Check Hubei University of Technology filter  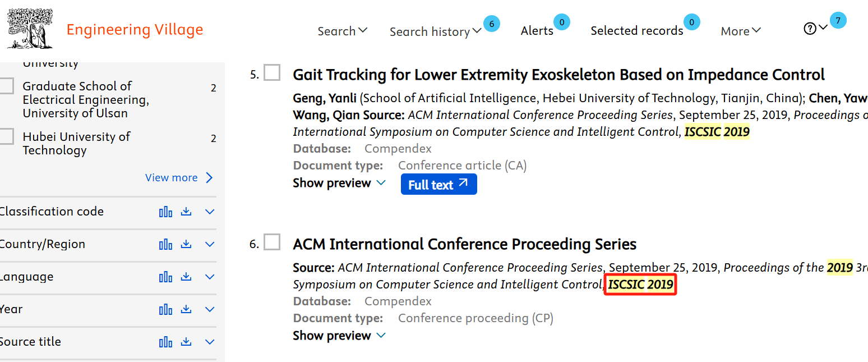(6, 136)
